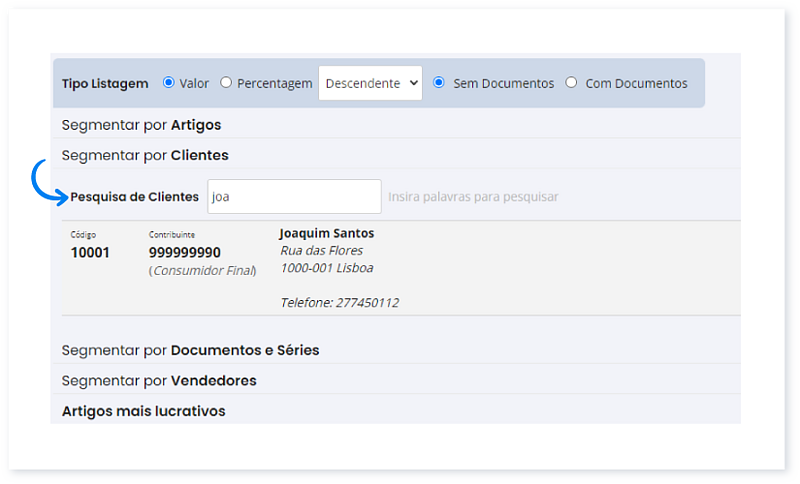Screen dimensions: 800x484
Task: Click the Tipo Listagem label
Action: [x=105, y=84]
